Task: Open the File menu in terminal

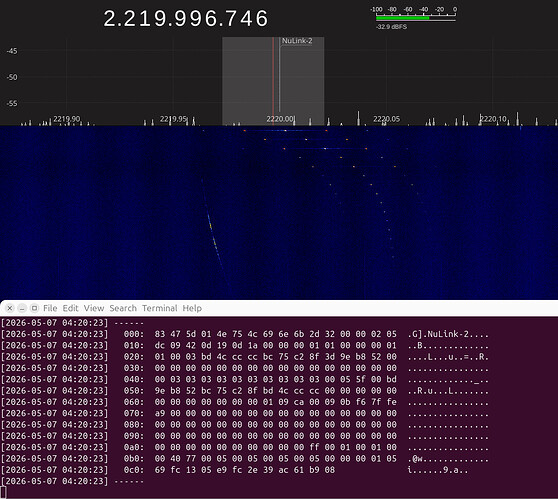Action: pos(50,308)
